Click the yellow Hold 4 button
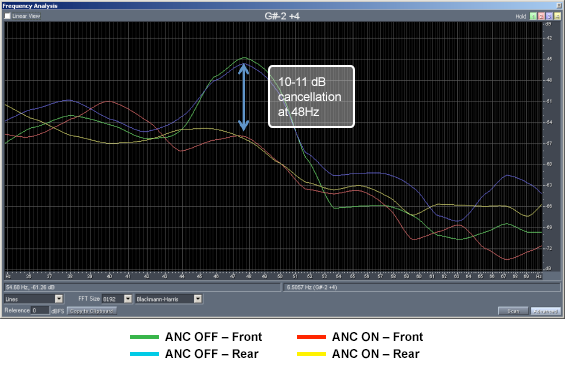 coord(557,16)
